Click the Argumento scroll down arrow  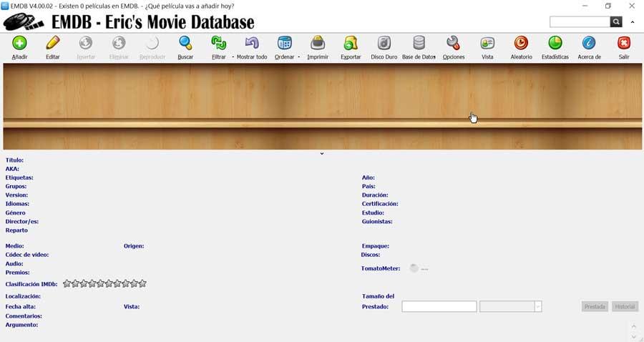pos(634,337)
